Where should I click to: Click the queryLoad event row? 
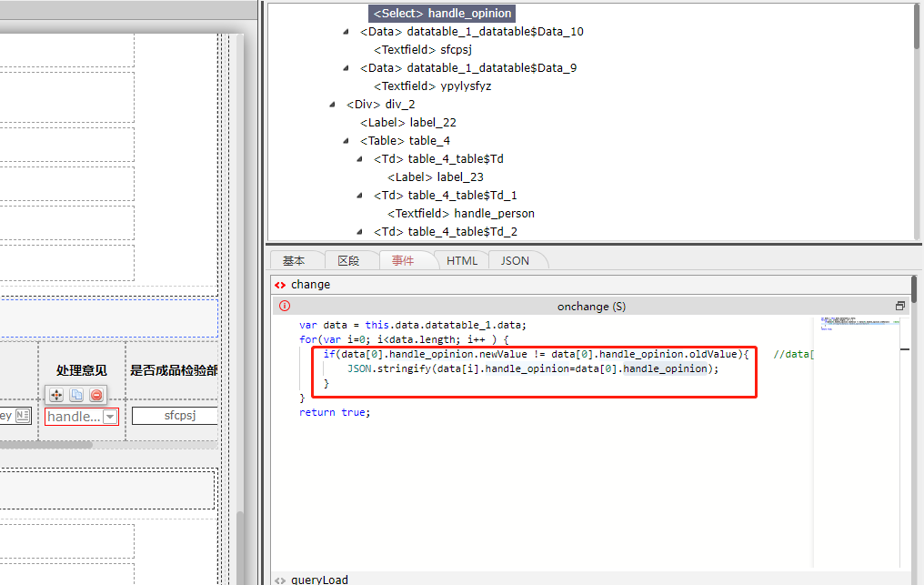tap(590, 580)
